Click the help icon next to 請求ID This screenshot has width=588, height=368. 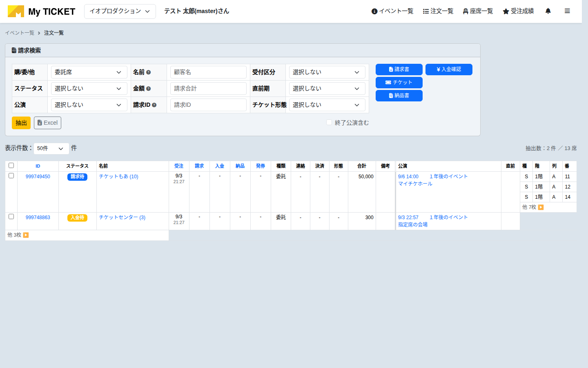click(154, 105)
